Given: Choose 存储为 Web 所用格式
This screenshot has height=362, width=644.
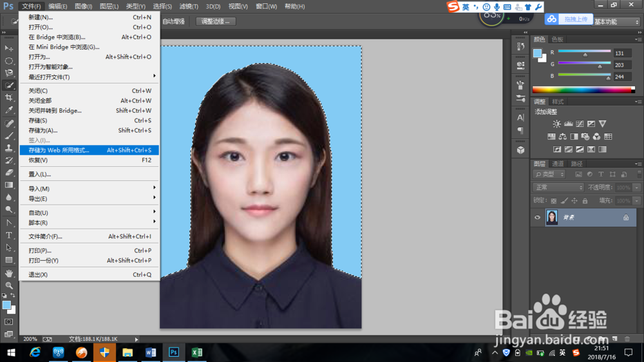Looking at the screenshot, I should pyautogui.click(x=89, y=150).
